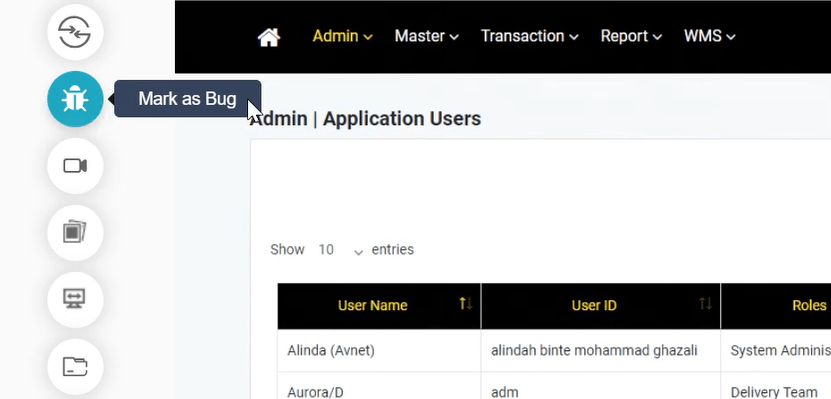Image resolution: width=831 pixels, height=399 pixels.
Task: Click the sync arrows icon in sidebar
Action: 75,32
